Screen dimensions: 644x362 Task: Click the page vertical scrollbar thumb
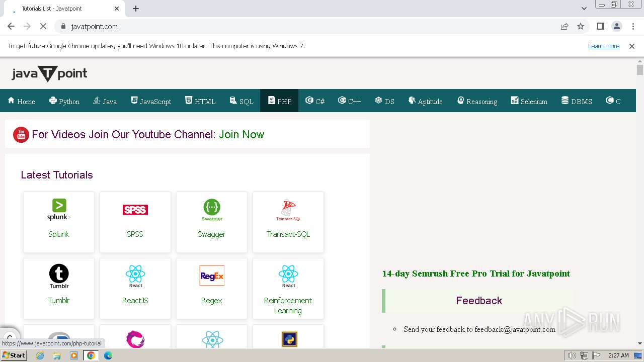[639, 70]
